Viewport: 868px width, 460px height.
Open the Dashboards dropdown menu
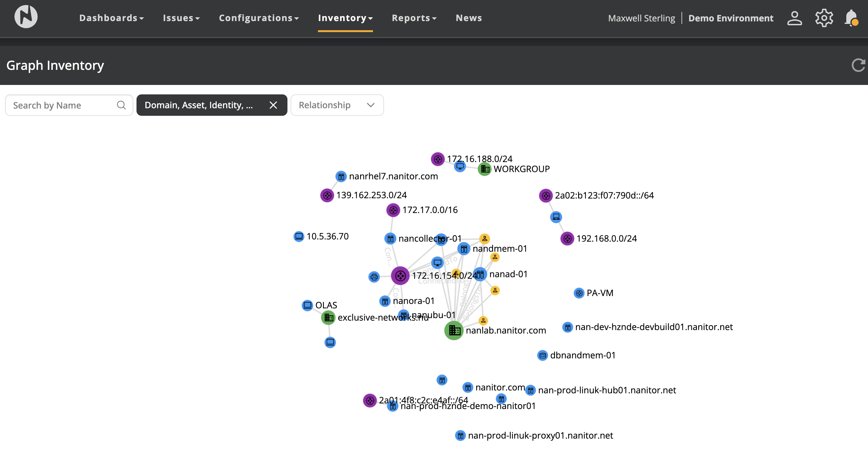(x=111, y=18)
